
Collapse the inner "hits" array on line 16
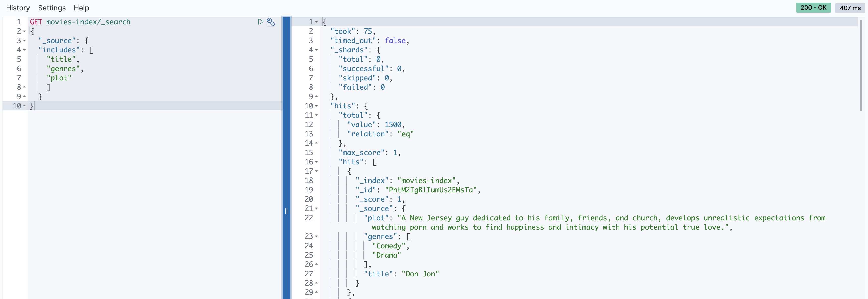click(317, 162)
